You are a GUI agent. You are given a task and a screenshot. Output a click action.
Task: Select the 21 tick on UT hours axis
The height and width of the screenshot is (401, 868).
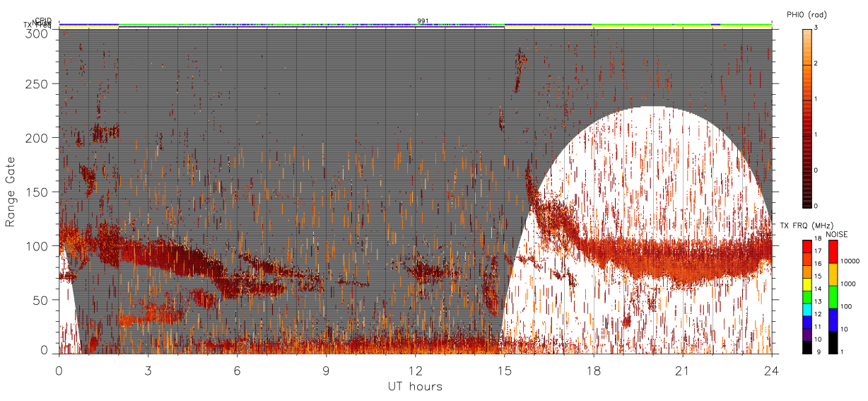[x=682, y=371]
